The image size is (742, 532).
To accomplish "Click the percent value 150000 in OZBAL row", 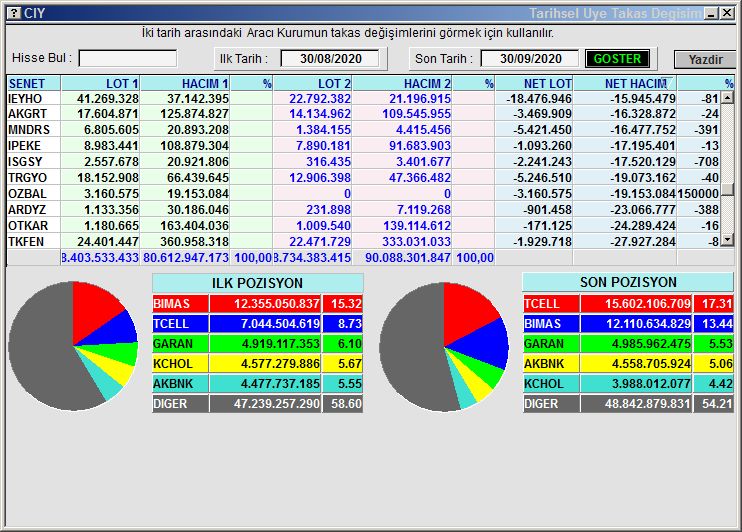I will coord(698,194).
